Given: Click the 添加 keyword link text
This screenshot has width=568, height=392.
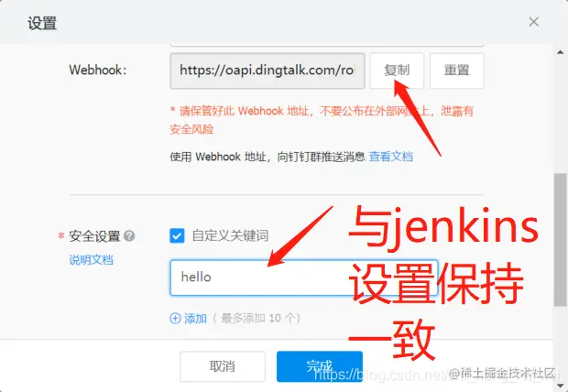Looking at the screenshot, I should 196,319.
